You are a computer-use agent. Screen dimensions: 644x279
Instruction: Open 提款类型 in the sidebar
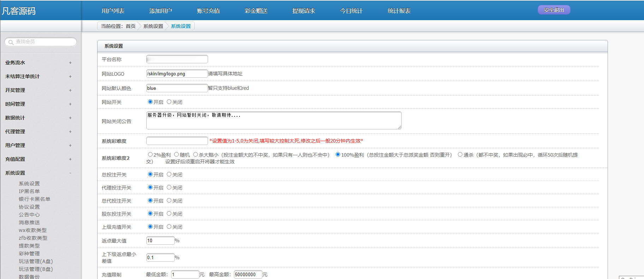[x=29, y=246]
